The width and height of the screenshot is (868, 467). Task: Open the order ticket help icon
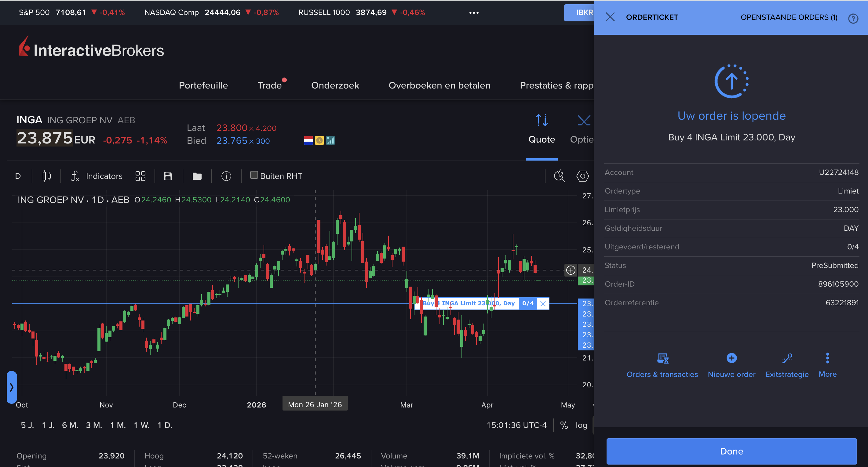pyautogui.click(x=853, y=18)
